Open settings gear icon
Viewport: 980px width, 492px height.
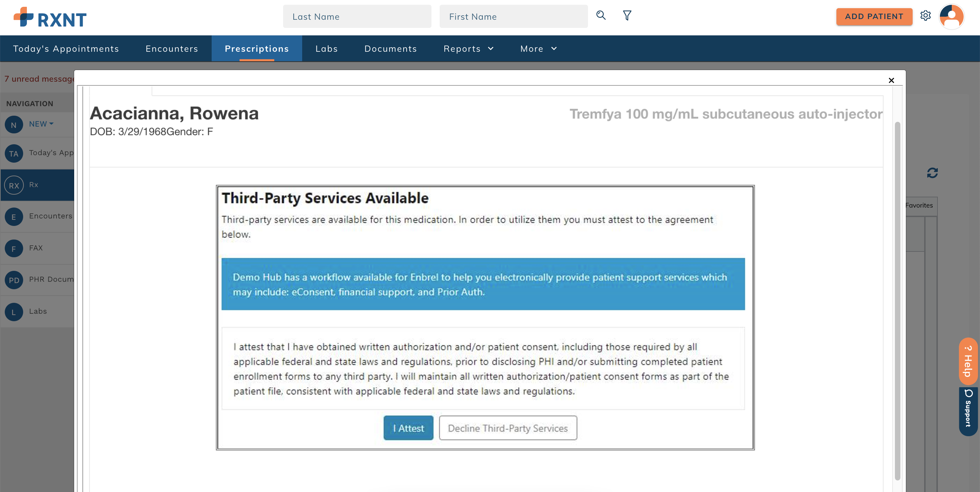pos(925,16)
